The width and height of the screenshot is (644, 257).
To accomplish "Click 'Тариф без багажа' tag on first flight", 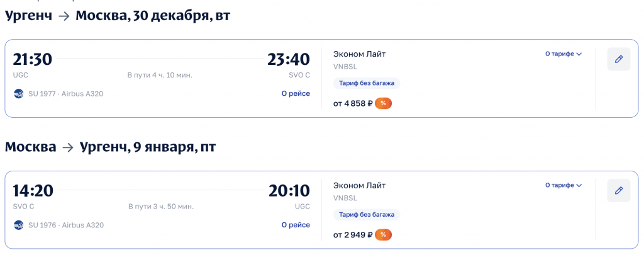I will [366, 83].
